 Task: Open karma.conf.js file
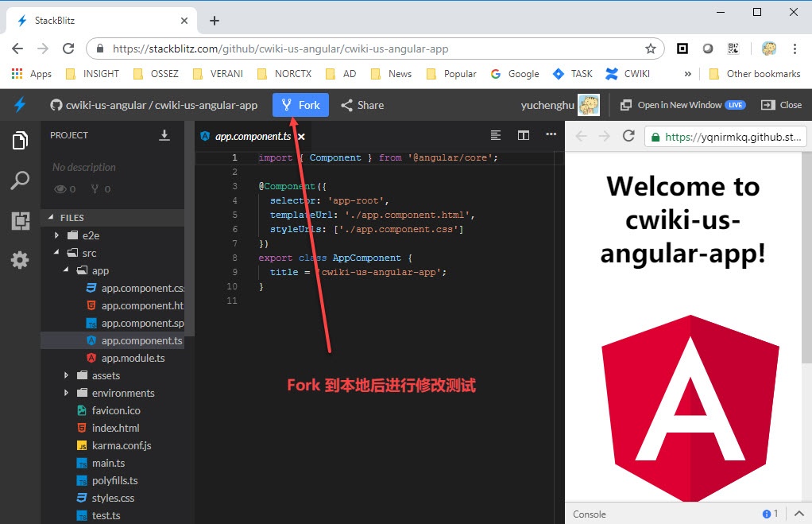[114, 446]
